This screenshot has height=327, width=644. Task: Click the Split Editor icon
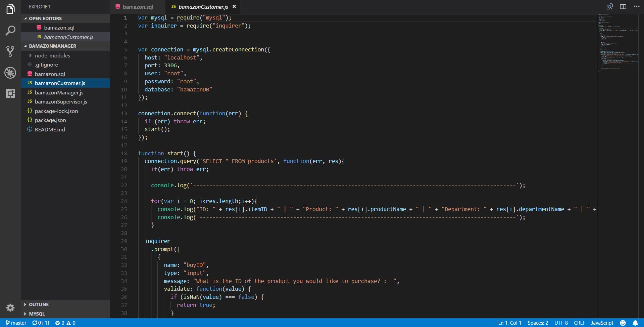(x=623, y=6)
